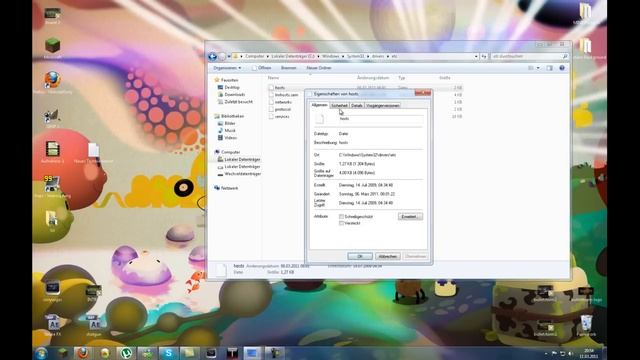Screen dimensions: 640x360
Task: Click Neuer Ordner in the toolbar
Action: coord(319,68)
